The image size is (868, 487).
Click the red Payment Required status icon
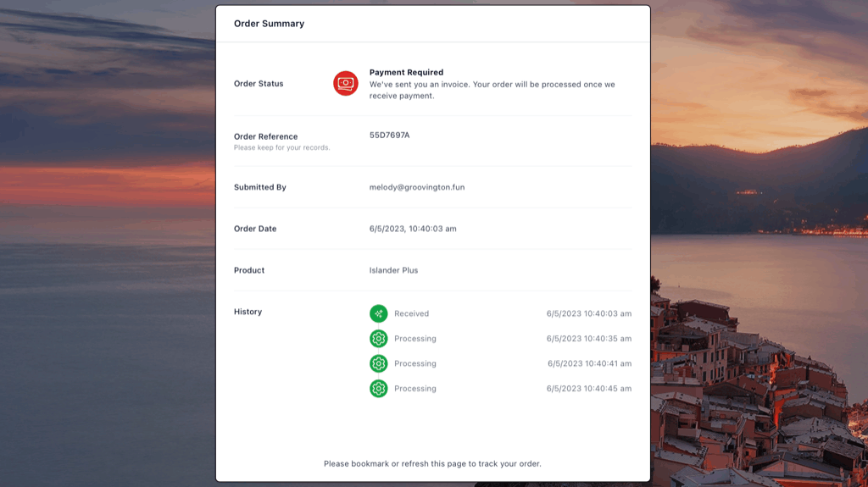345,83
